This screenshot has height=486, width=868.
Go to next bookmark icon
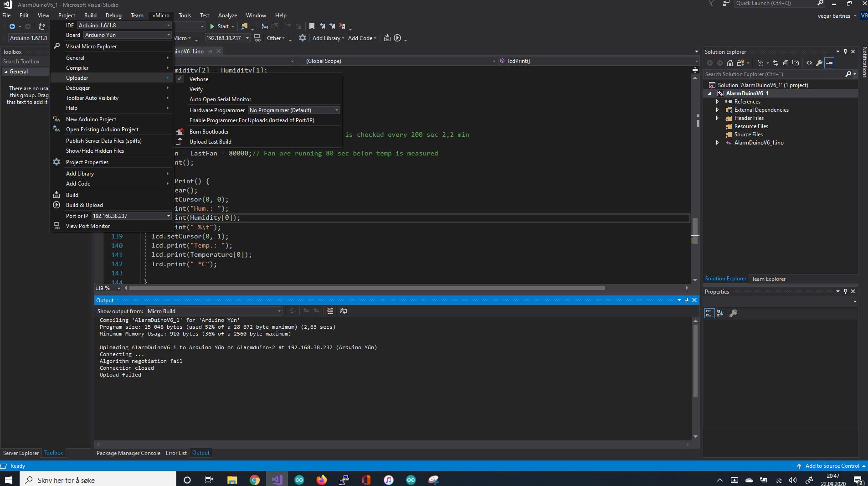332,26
